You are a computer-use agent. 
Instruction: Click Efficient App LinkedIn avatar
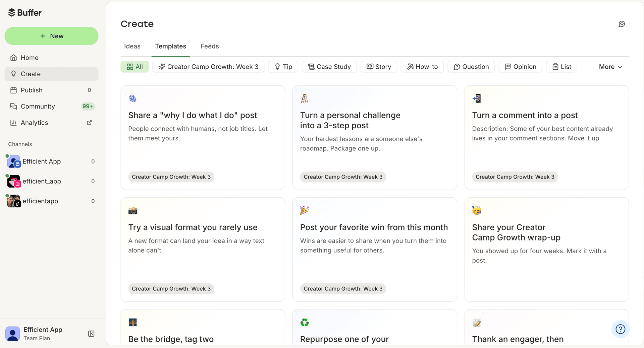[x=14, y=161]
